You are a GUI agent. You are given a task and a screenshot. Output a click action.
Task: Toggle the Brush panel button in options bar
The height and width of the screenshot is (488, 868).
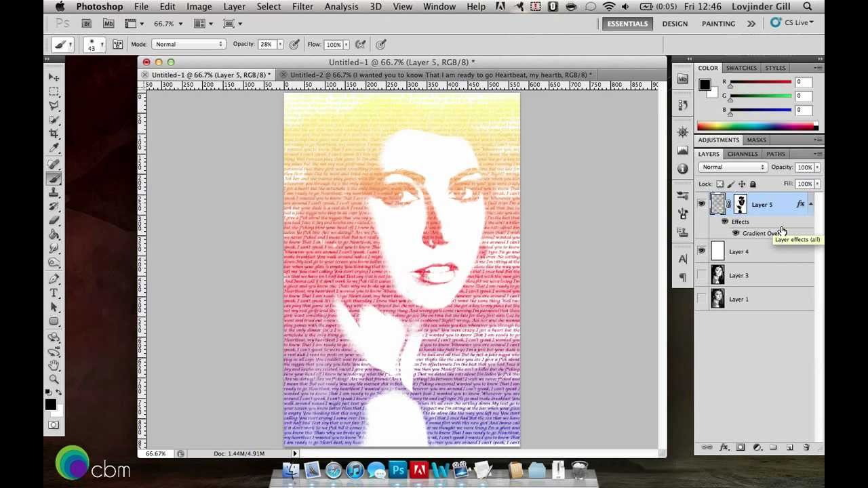117,44
